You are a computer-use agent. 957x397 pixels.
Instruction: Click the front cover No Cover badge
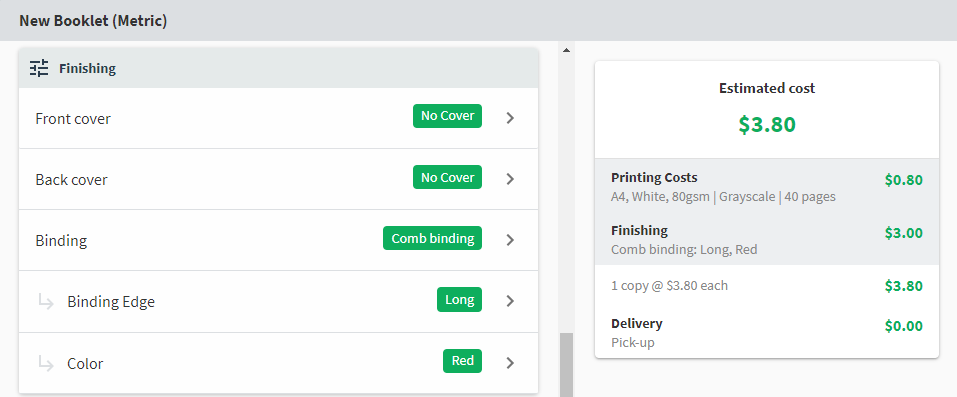(447, 116)
